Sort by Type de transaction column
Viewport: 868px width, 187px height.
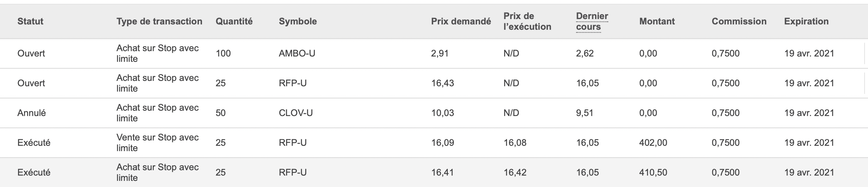[x=159, y=21]
